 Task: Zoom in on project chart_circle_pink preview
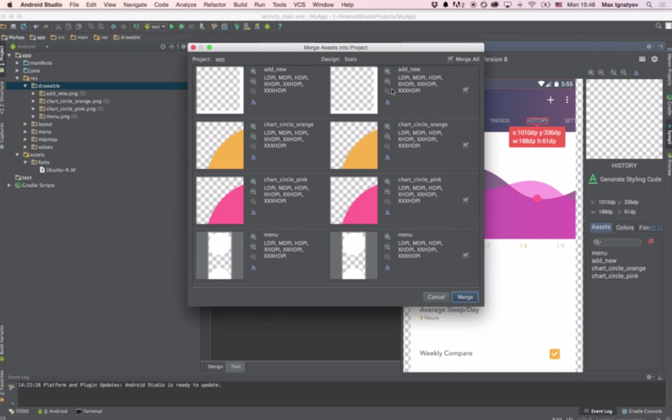(x=253, y=182)
